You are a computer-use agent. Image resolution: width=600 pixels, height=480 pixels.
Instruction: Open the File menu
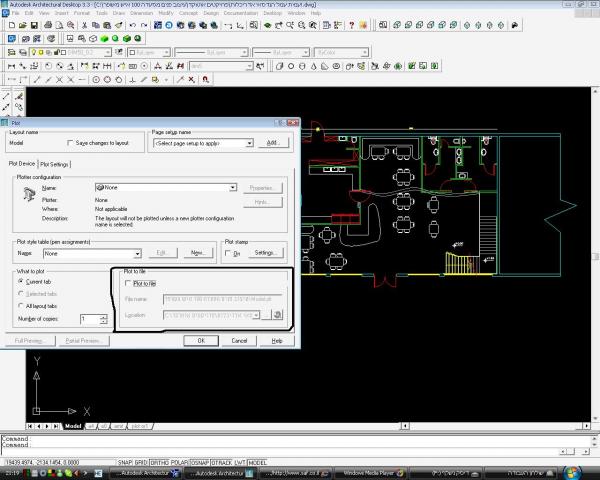coord(15,13)
